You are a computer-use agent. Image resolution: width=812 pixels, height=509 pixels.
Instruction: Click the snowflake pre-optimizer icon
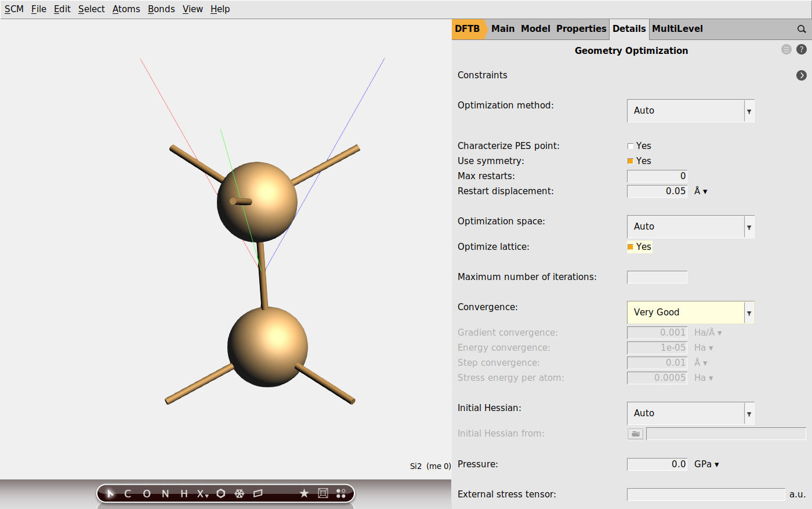tap(239, 493)
